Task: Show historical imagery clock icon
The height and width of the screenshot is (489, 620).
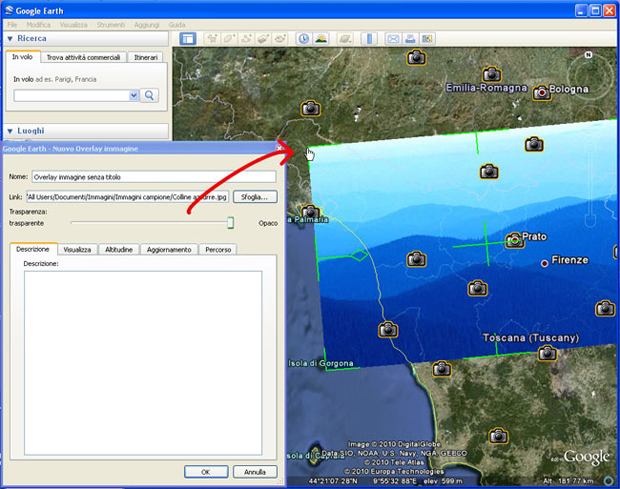Action: coord(304,39)
